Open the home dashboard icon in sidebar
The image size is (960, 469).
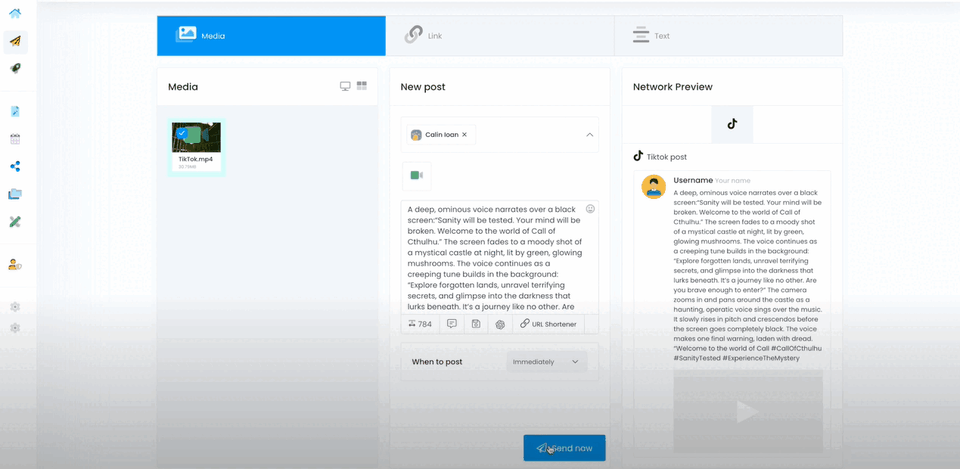[15, 14]
